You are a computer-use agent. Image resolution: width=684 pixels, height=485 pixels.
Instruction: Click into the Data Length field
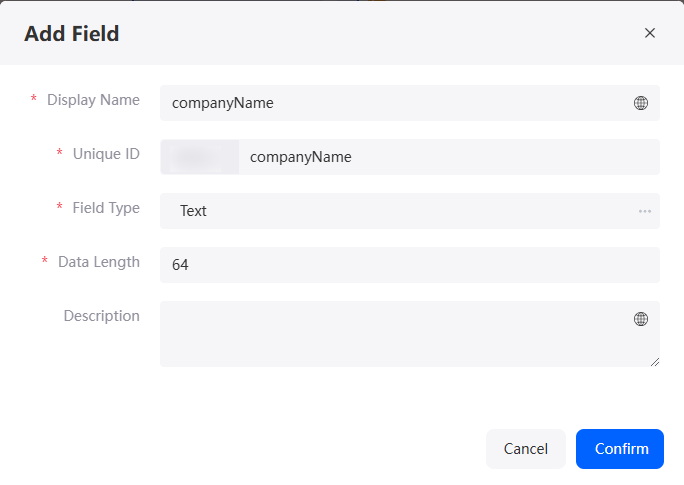pos(410,265)
